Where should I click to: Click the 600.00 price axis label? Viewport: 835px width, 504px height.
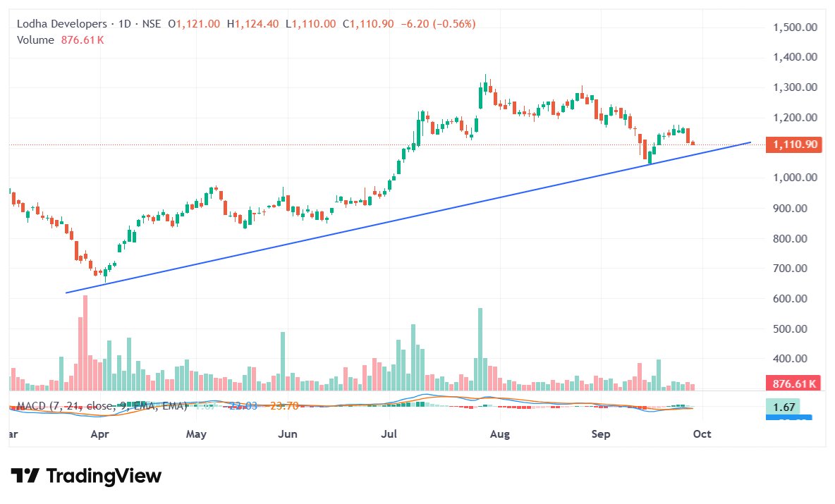[x=791, y=299]
